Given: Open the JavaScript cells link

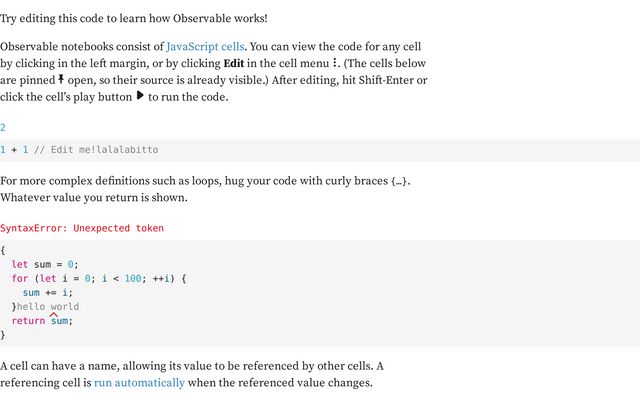Looking at the screenshot, I should pyautogui.click(x=205, y=47).
